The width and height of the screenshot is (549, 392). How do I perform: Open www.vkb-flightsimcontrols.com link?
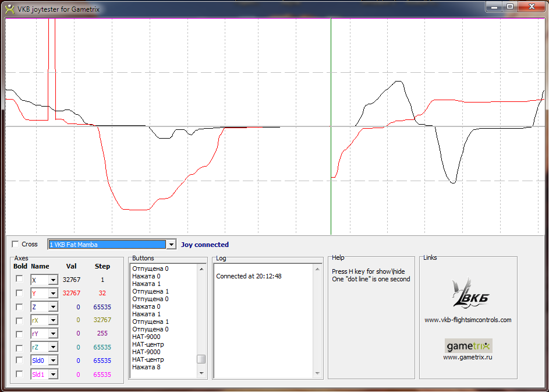[467, 320]
